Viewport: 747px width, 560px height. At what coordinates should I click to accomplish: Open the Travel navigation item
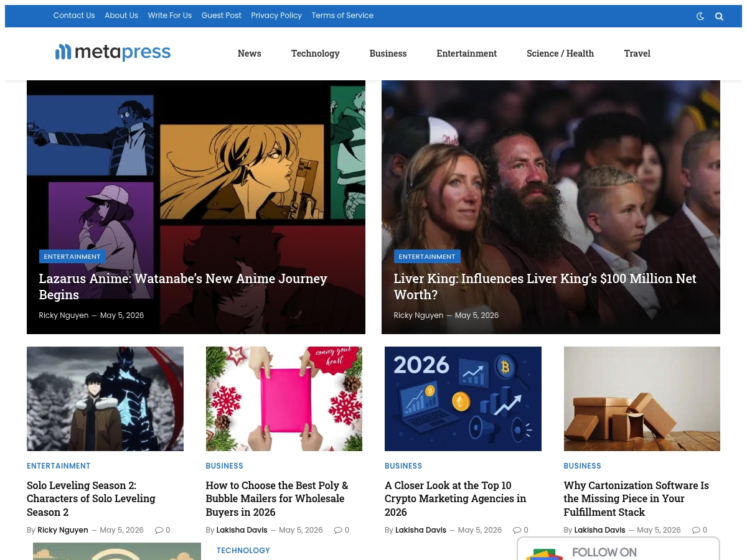pos(637,54)
